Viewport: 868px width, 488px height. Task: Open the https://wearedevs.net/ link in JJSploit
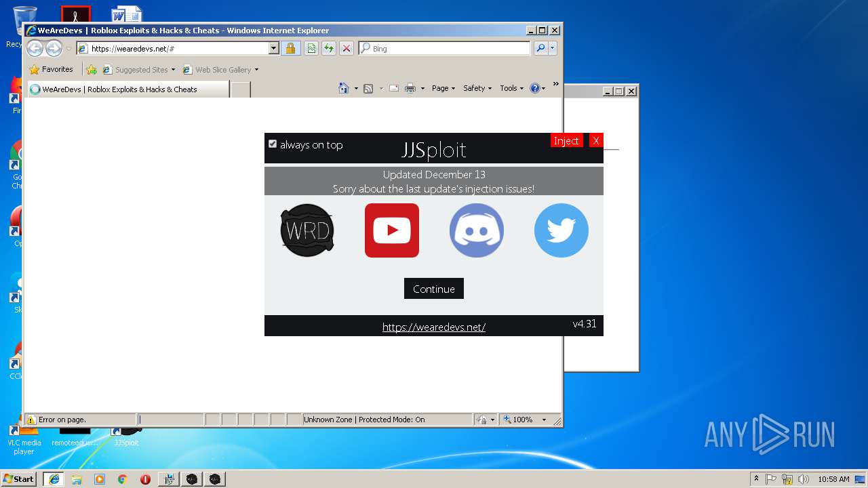434,327
